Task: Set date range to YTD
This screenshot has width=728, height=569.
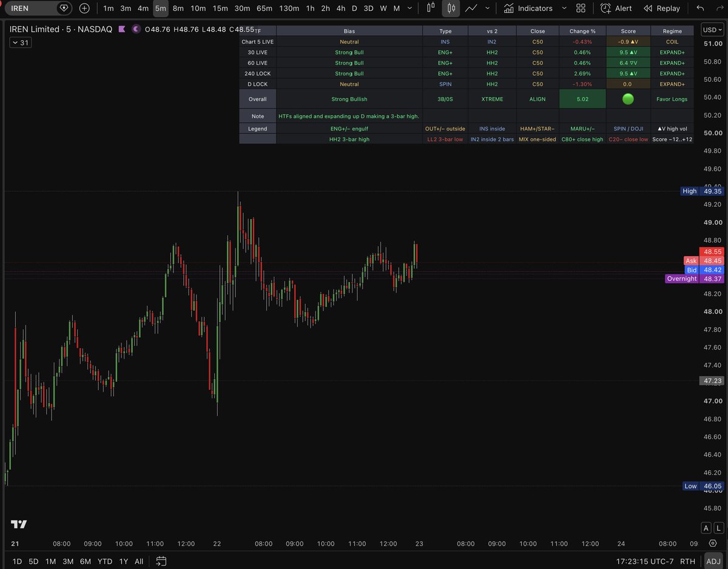Action: click(x=104, y=561)
